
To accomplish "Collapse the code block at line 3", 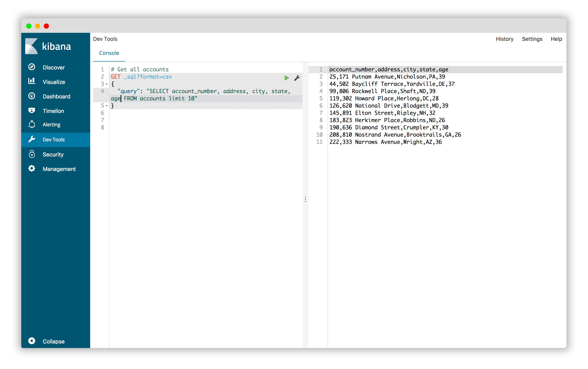I will click(x=106, y=84).
